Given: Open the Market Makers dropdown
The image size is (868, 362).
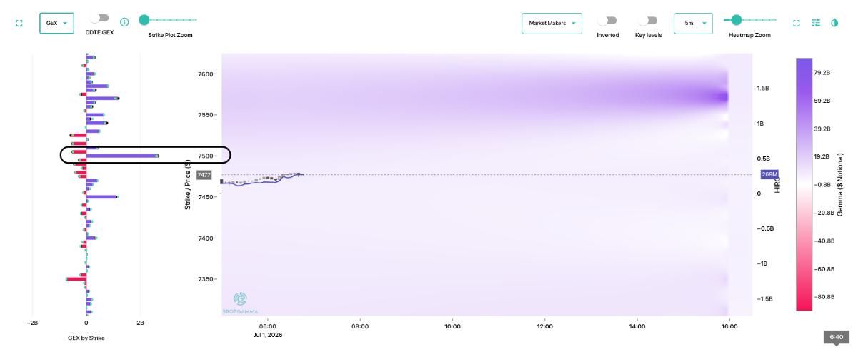Looking at the screenshot, I should pyautogui.click(x=552, y=23).
